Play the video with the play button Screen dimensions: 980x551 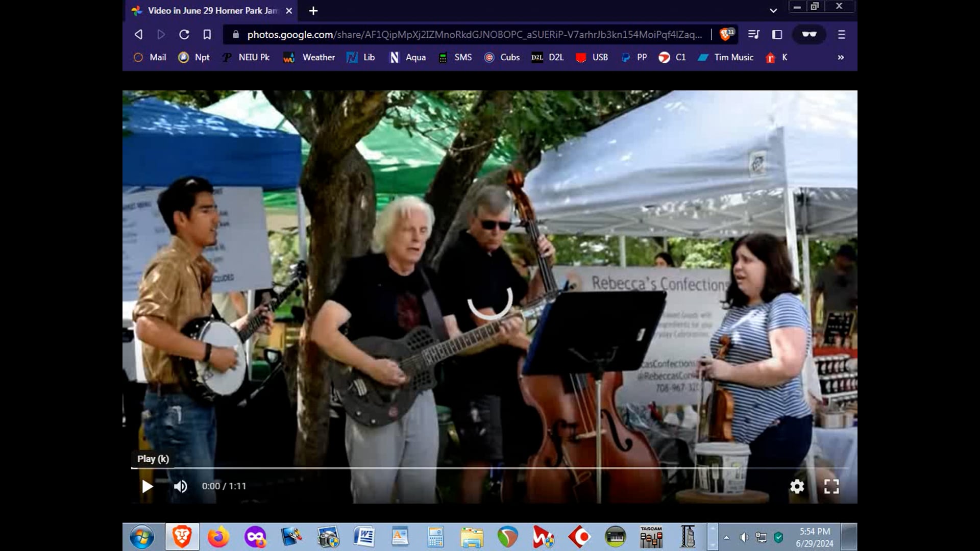click(148, 486)
